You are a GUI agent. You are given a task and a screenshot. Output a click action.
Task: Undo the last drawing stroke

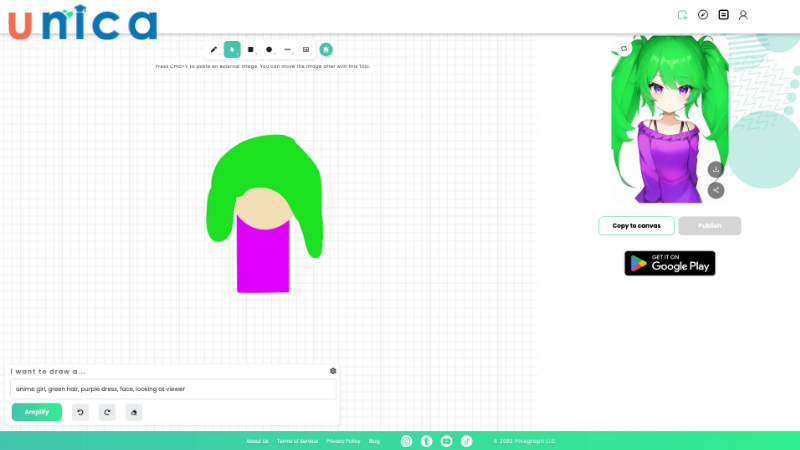pyautogui.click(x=80, y=412)
